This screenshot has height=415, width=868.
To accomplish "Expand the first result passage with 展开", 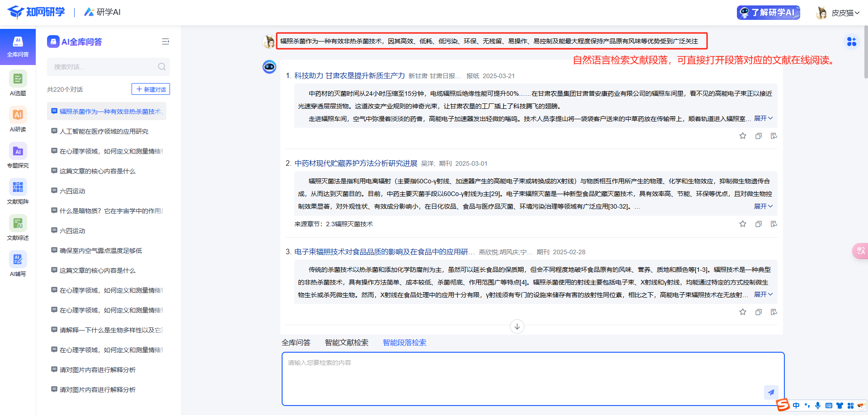I will tap(763, 118).
